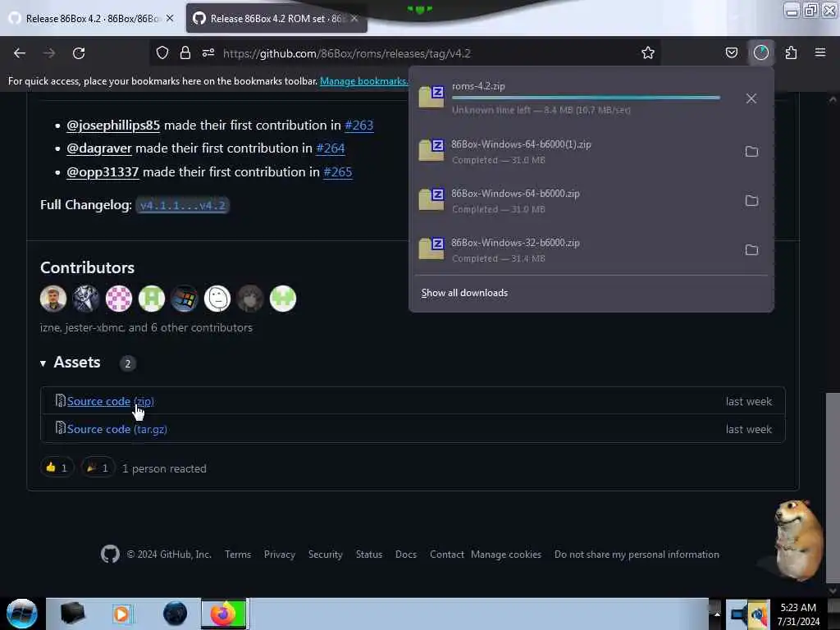This screenshot has height=630, width=840.
Task: Collapse the Assets section triangle
Action: pyautogui.click(x=43, y=363)
